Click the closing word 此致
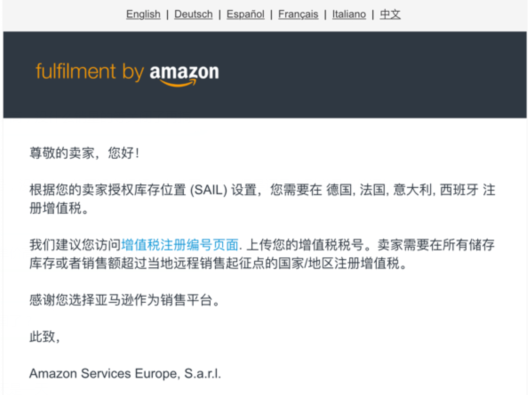This screenshot has width=532, height=395. point(42,337)
